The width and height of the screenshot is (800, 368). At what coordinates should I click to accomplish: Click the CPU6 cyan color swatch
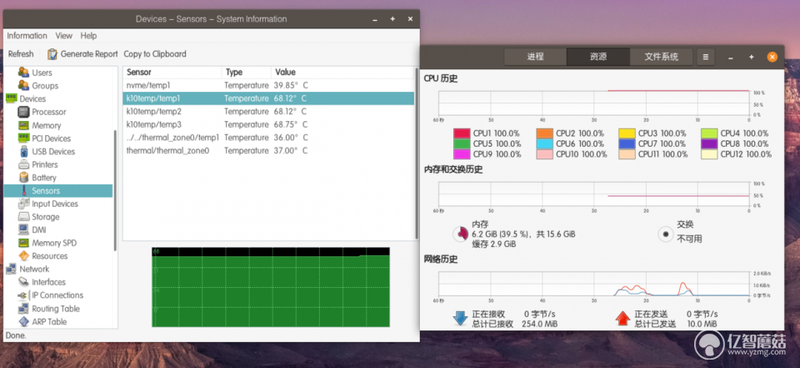(x=544, y=144)
